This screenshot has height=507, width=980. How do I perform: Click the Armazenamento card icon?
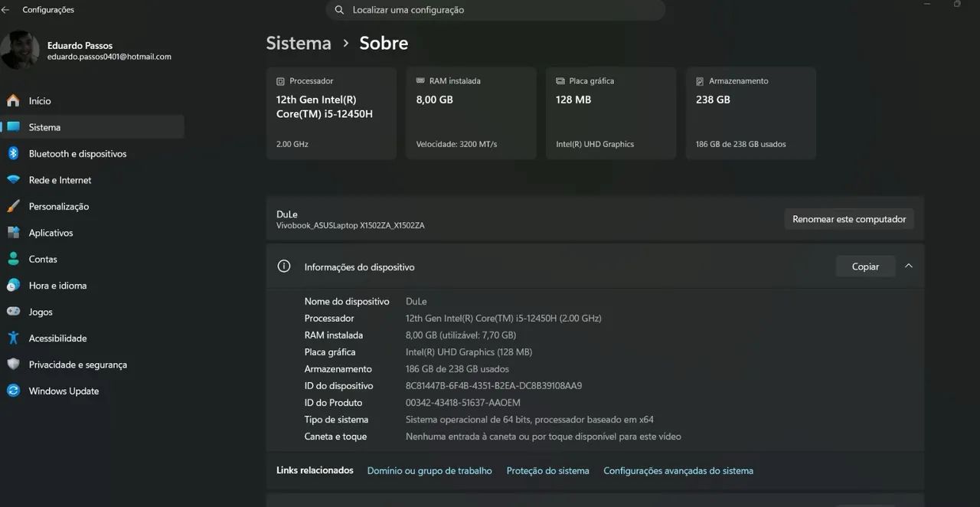700,81
